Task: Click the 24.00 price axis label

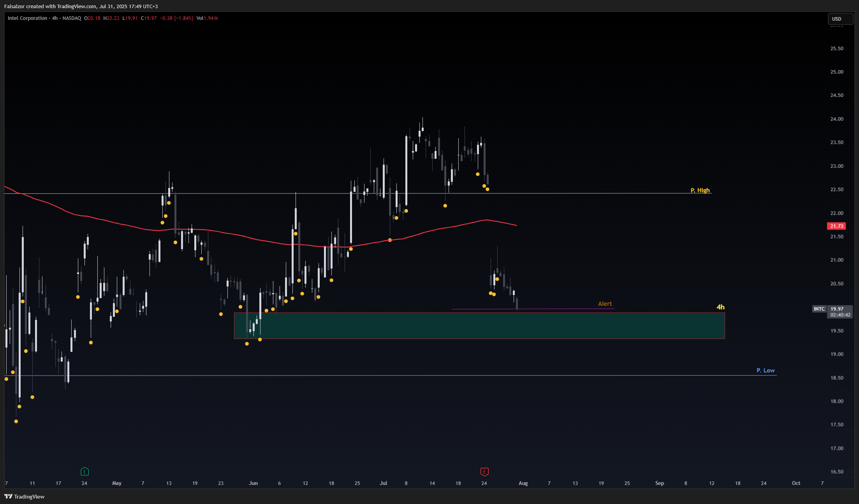Action: pos(837,119)
